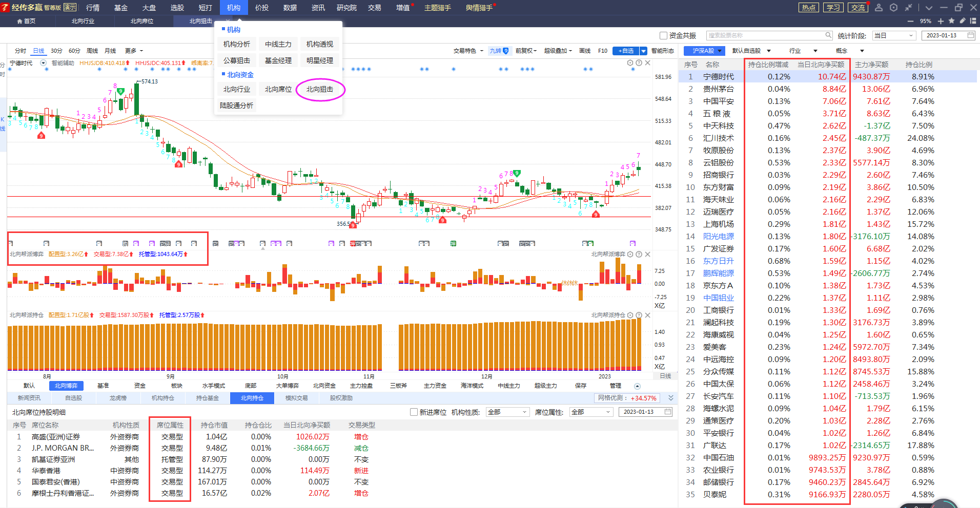Image resolution: width=980 pixels, height=508 pixels.
Task: Open 机构分析 in the 机构 menu
Action: tap(237, 44)
